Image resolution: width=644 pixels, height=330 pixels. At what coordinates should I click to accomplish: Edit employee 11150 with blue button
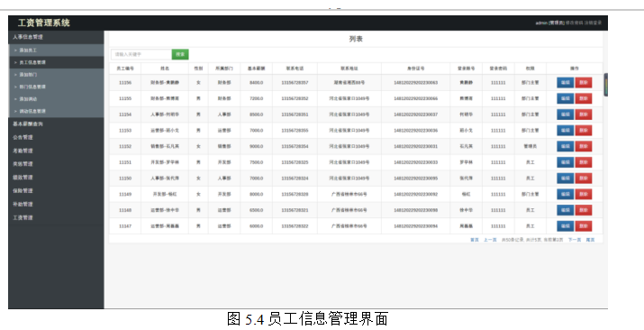point(565,179)
